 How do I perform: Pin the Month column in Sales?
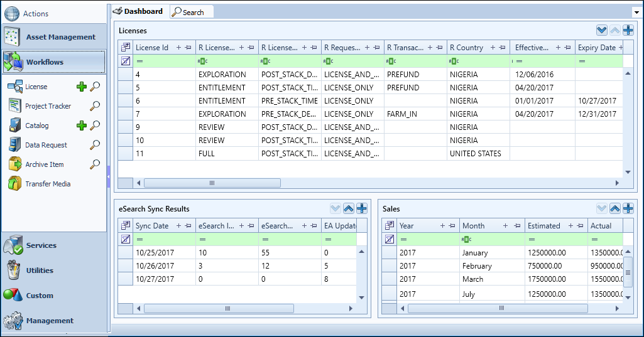(517, 226)
